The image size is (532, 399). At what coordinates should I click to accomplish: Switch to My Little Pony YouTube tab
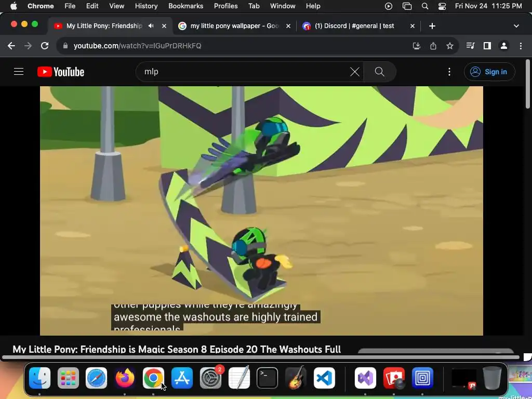coord(103,26)
